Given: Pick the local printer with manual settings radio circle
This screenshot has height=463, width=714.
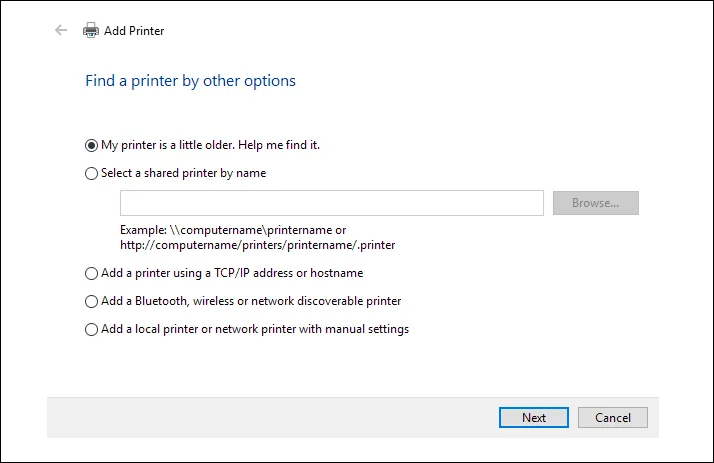Looking at the screenshot, I should click(x=92, y=329).
